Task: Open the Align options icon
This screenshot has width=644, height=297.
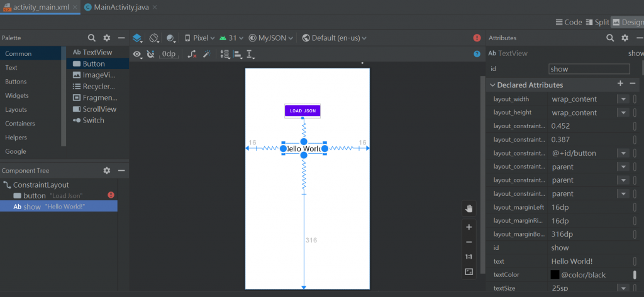Action: tap(238, 54)
